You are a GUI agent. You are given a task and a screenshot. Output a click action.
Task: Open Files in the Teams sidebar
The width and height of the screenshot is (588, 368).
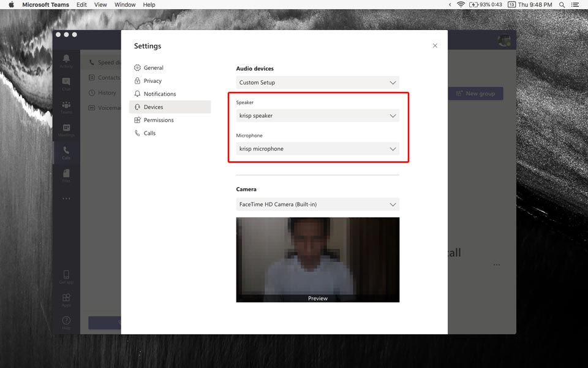coord(66,176)
